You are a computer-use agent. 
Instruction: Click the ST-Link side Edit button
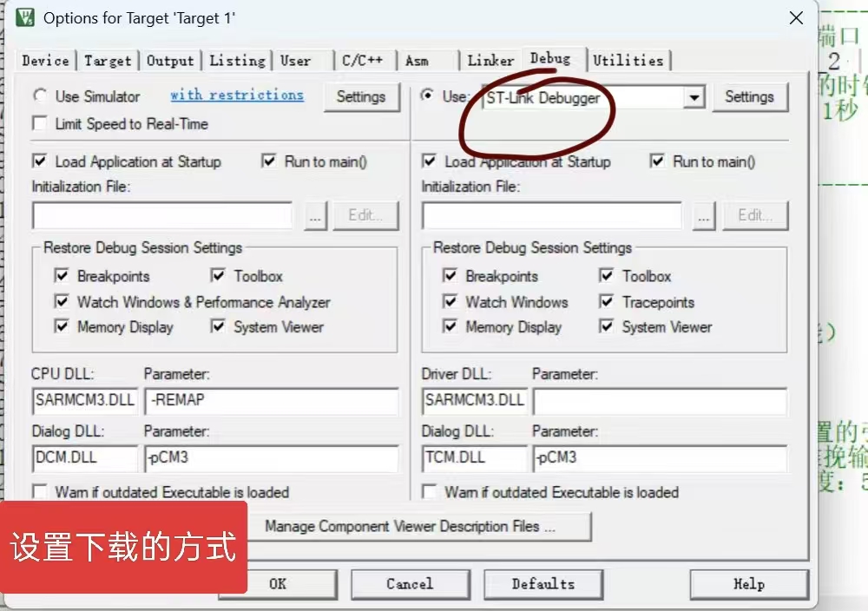point(755,215)
